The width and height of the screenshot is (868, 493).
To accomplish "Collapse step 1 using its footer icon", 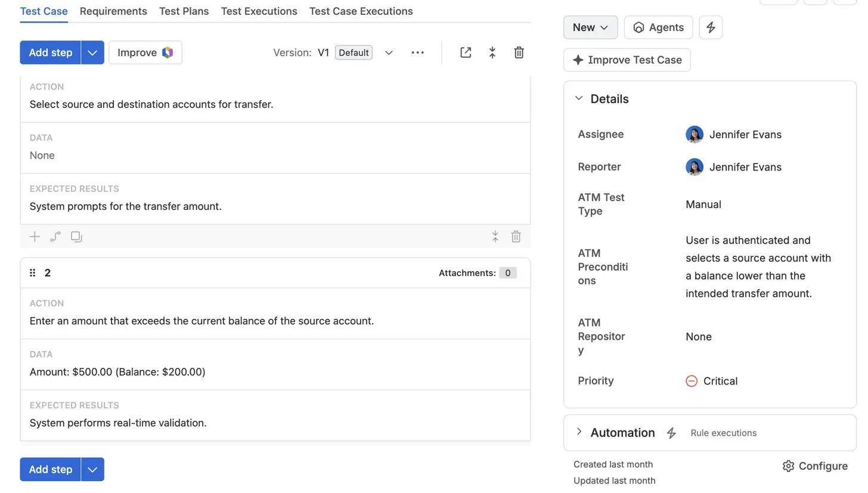I will pos(495,237).
